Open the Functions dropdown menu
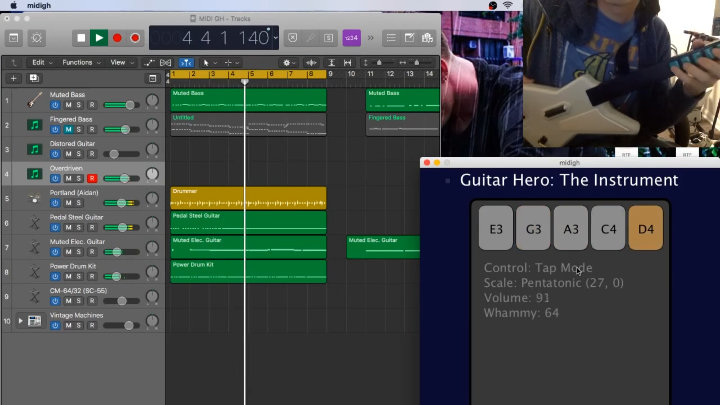This screenshot has height=405, width=720. pos(80,62)
